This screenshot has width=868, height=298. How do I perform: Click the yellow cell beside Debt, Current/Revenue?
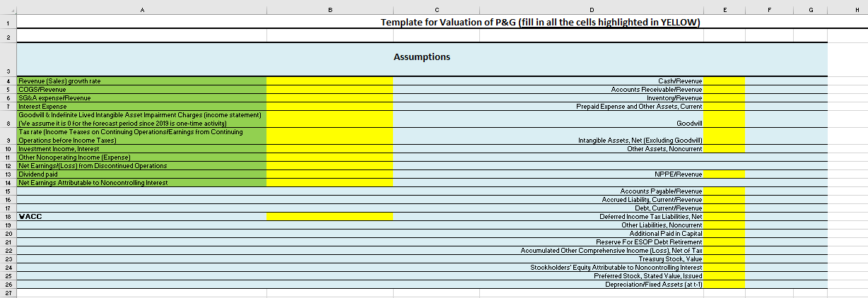pos(724,208)
